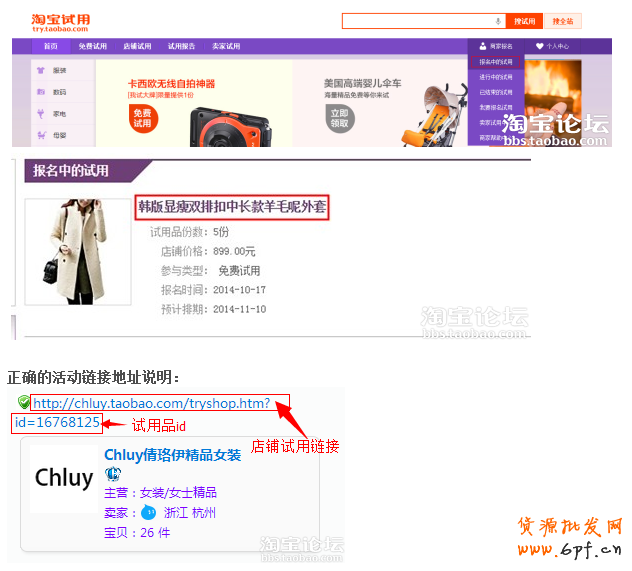The image size is (632, 571).
Task: Open the 个人中心 personal center menu
Action: tap(552, 46)
